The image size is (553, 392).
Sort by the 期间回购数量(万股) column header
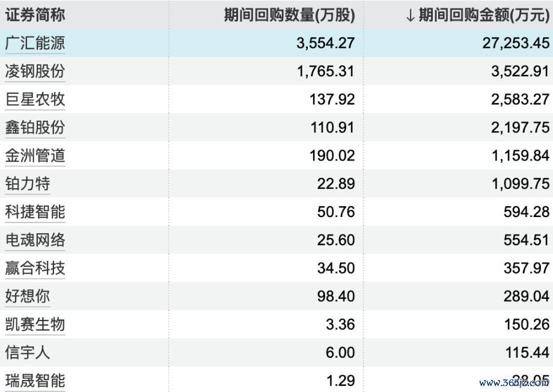[x=290, y=15]
